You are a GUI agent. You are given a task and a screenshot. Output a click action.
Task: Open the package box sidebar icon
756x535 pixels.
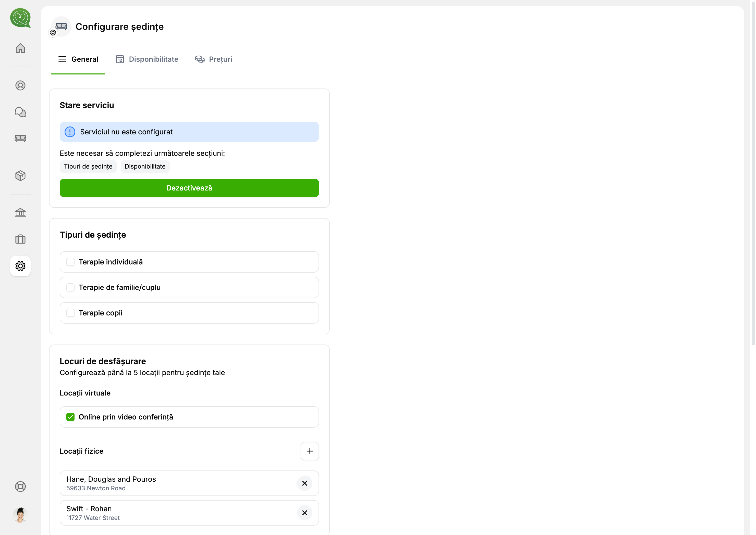[x=20, y=176]
